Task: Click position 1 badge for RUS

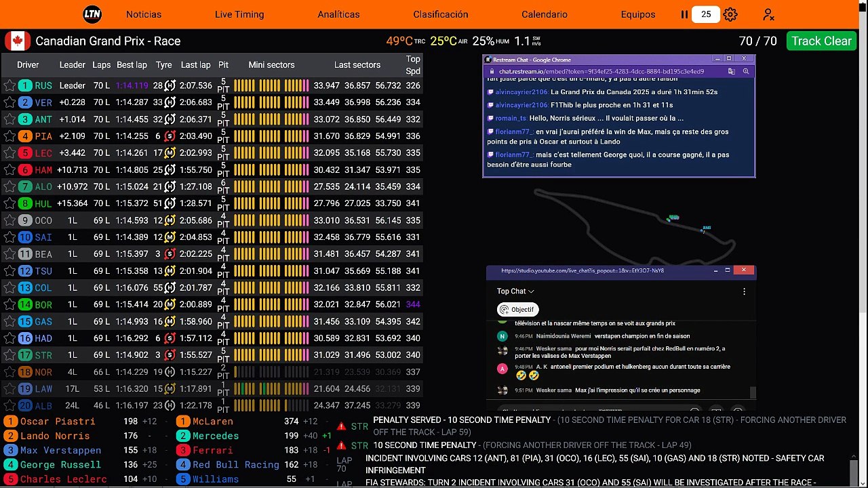Action: [25, 85]
